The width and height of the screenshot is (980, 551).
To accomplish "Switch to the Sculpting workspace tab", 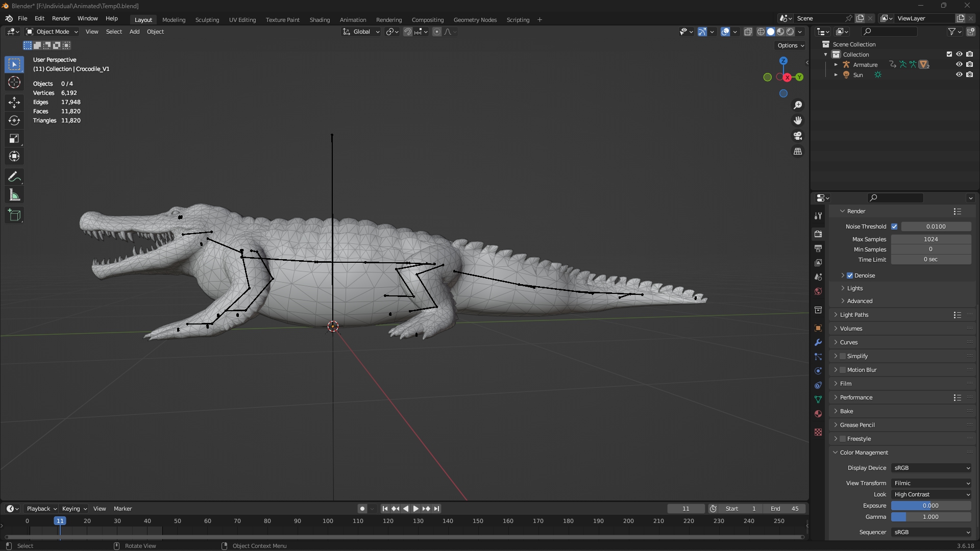I will 207,20.
